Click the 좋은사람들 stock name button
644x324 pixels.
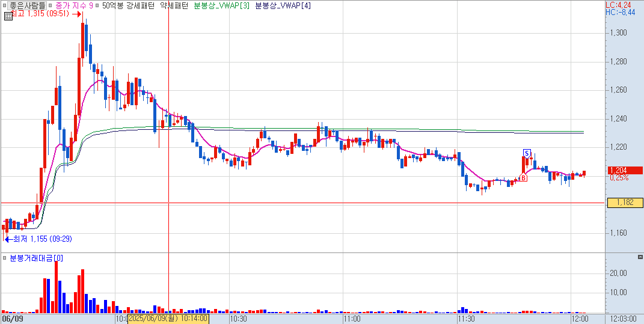[x=26, y=6]
